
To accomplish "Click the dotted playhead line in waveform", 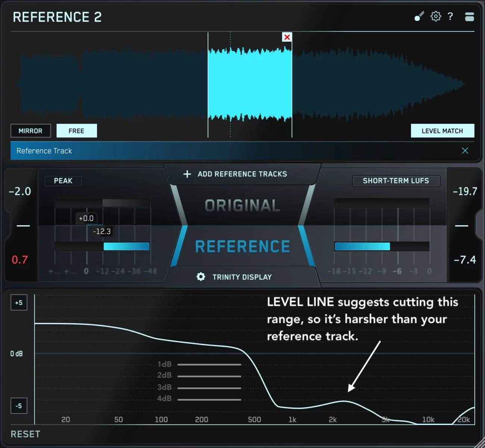I will point(230,85).
